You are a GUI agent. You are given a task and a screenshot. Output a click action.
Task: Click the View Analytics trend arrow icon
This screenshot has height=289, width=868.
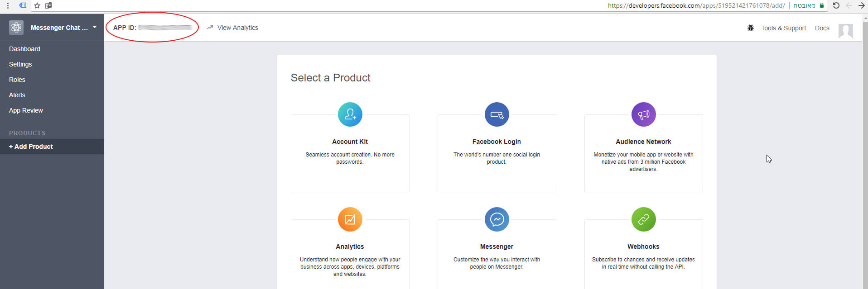(210, 28)
